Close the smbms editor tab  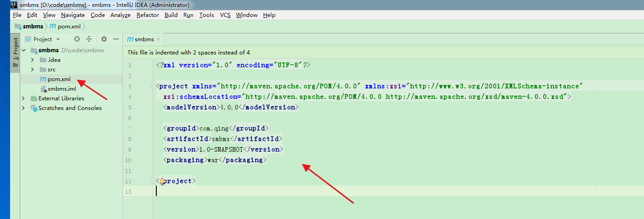(158, 39)
